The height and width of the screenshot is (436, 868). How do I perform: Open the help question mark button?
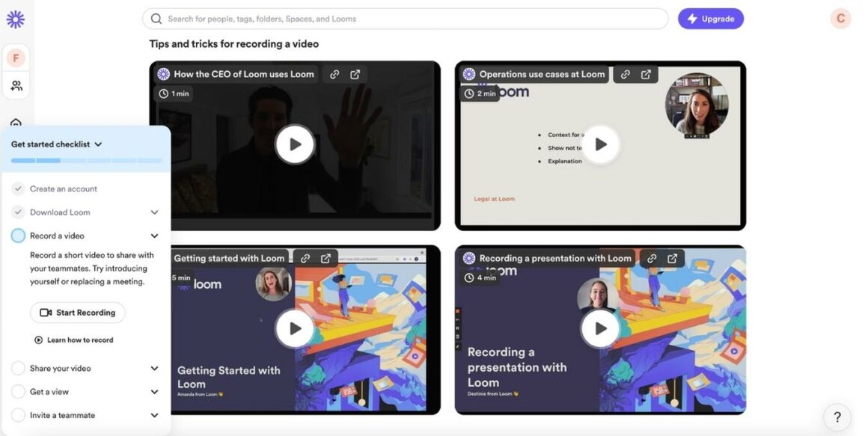point(837,417)
